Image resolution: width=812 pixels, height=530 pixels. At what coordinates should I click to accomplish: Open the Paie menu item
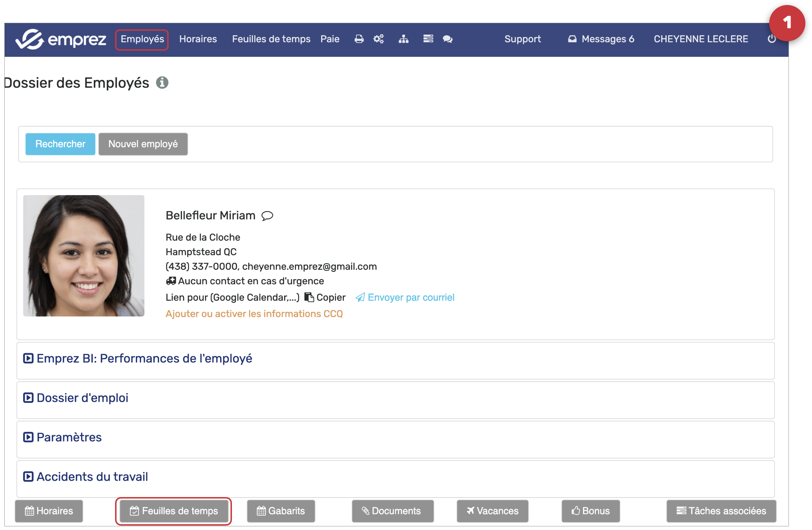coord(330,39)
